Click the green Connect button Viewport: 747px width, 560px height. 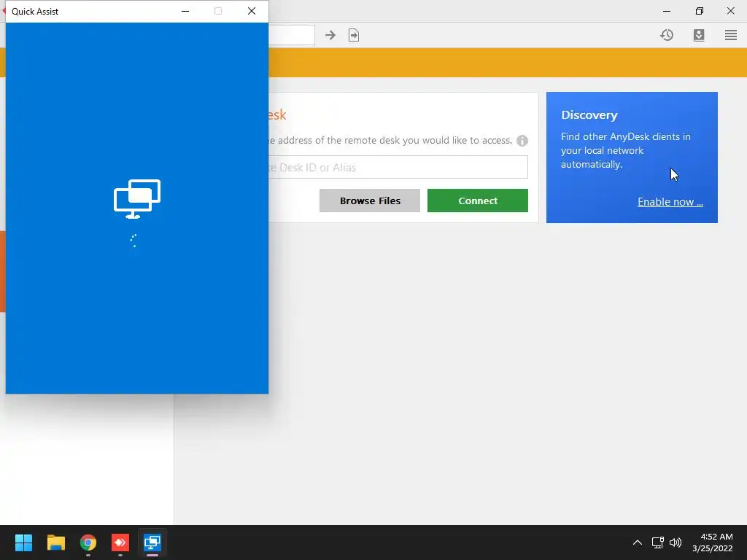[x=477, y=201]
